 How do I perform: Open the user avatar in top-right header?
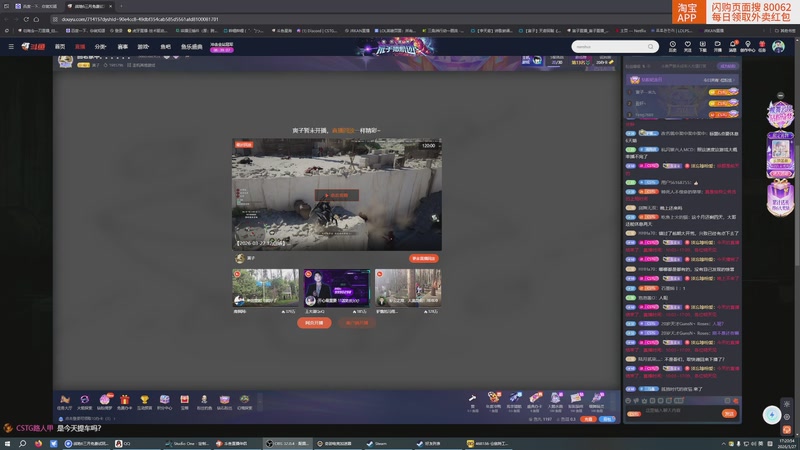(x=778, y=46)
